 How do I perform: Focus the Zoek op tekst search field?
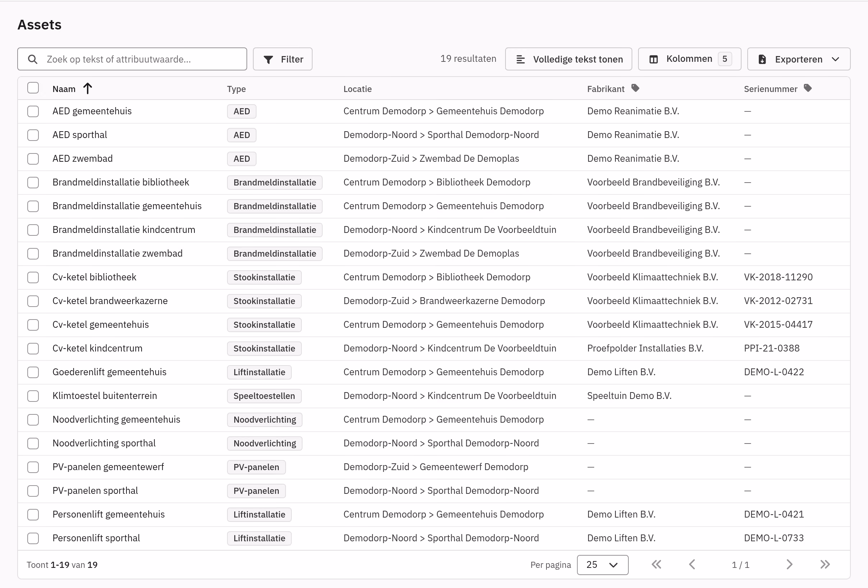coord(132,59)
